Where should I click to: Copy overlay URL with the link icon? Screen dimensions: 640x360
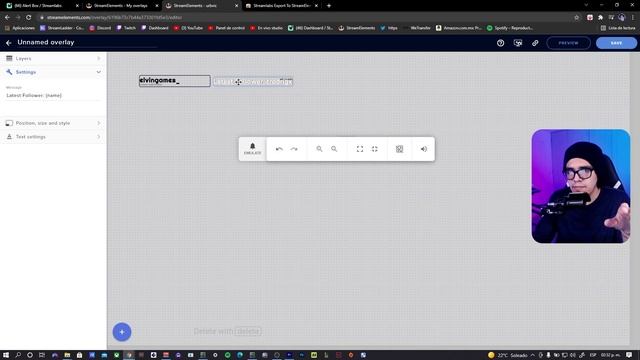click(535, 43)
